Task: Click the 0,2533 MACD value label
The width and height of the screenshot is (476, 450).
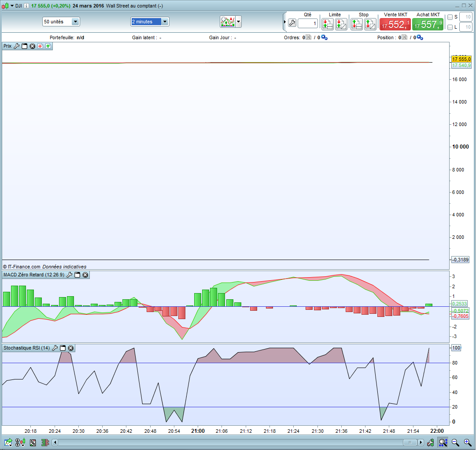Action: (460, 304)
